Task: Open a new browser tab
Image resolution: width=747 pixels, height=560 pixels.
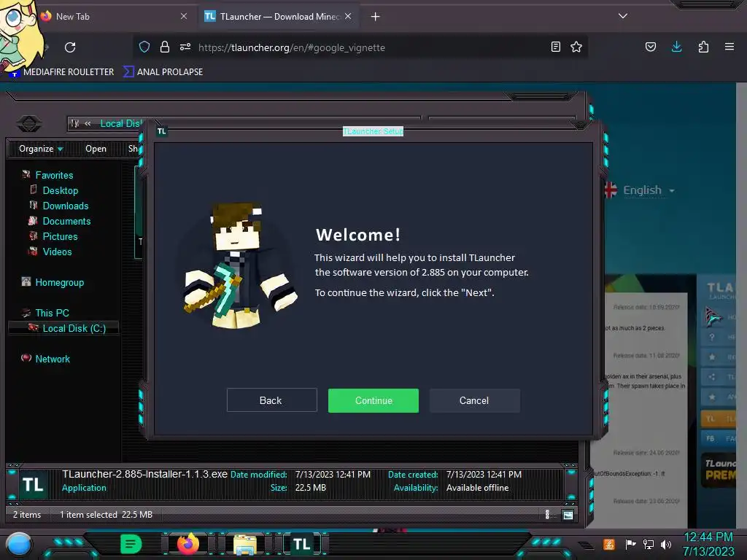Action: click(376, 17)
